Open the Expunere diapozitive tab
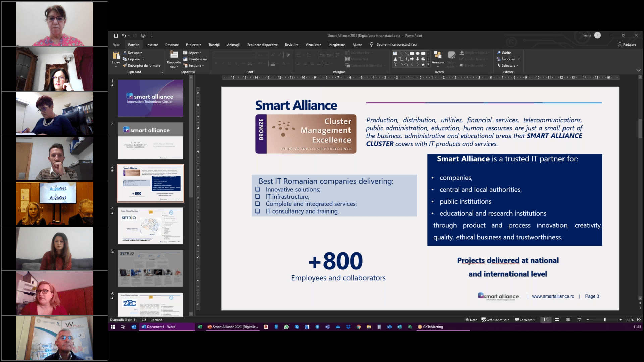Viewport: 644px width, 362px height. click(x=262, y=45)
